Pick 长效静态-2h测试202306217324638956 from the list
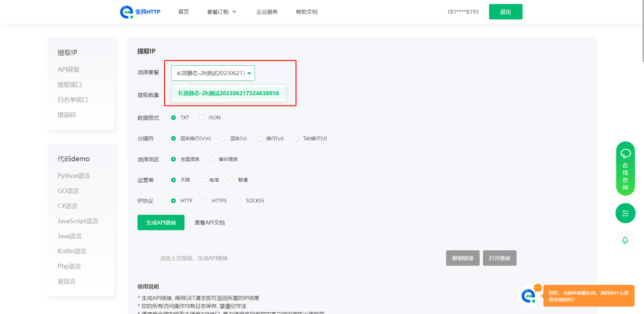This screenshot has height=314, width=644. point(228,93)
